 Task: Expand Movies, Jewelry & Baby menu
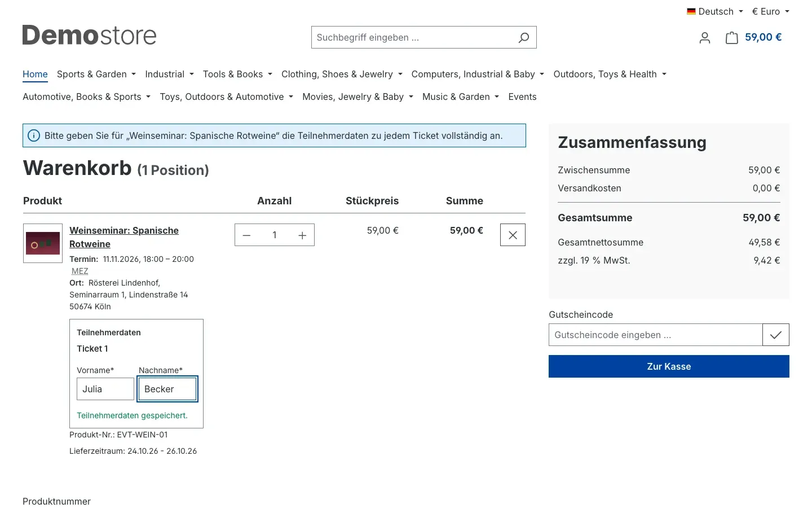click(358, 97)
